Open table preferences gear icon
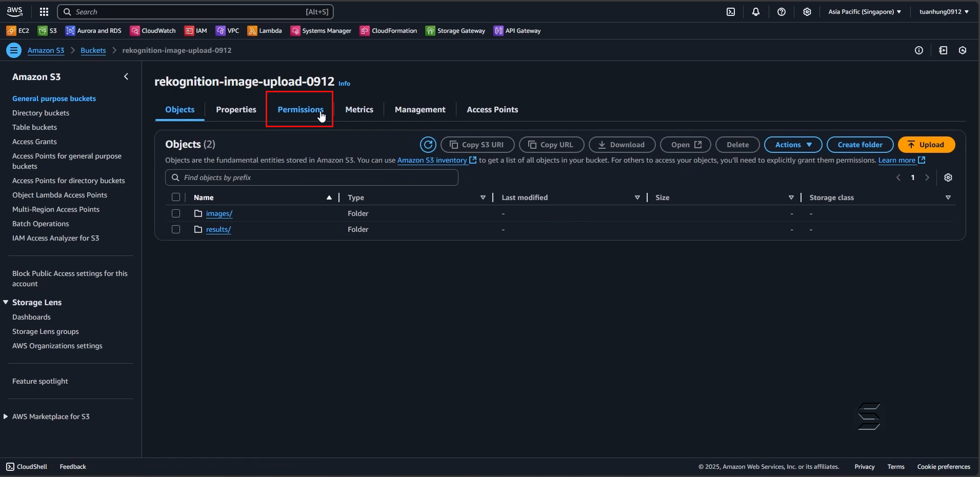The height and width of the screenshot is (477, 980). (x=948, y=177)
